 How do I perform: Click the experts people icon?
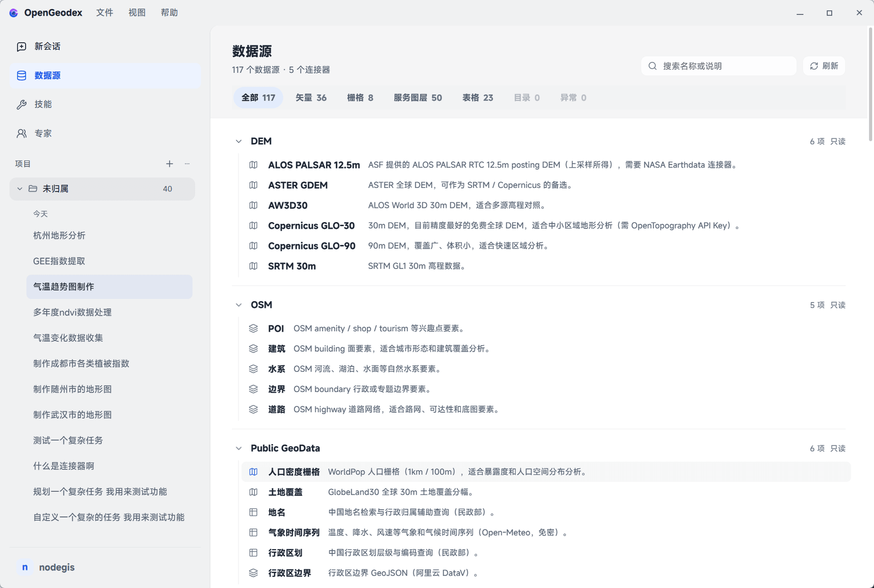coord(21,133)
